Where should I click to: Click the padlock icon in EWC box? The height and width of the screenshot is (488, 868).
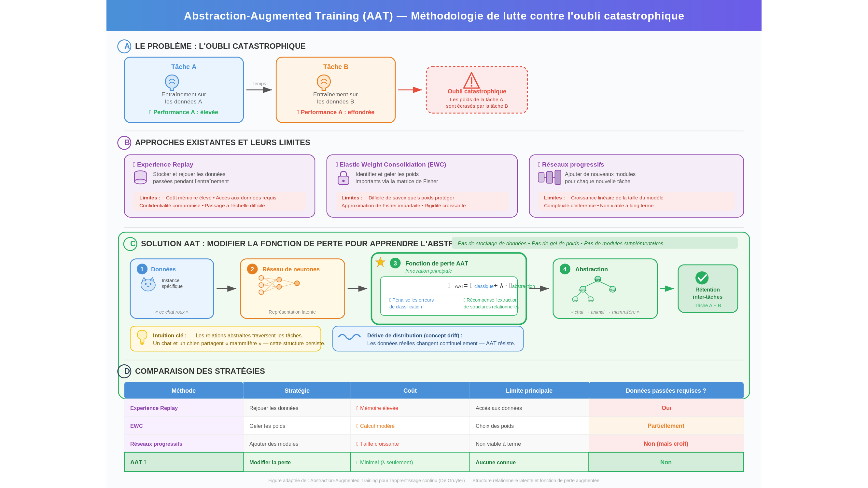point(343,178)
